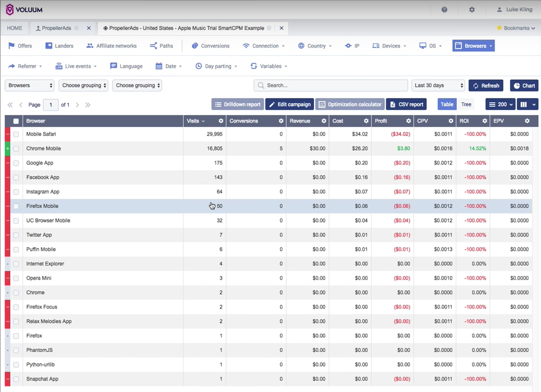Image resolution: width=541 pixels, height=392 pixels.
Task: Open ROI column settings gear
Action: (x=485, y=121)
